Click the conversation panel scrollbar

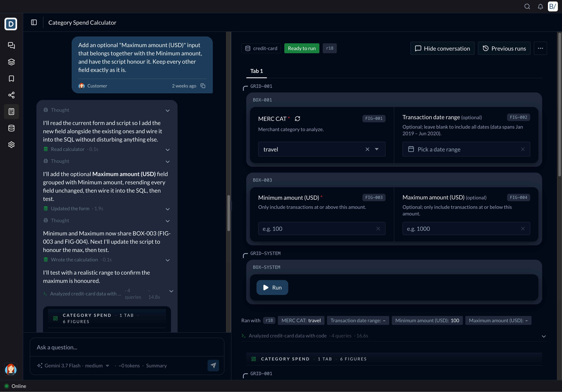[x=229, y=213]
